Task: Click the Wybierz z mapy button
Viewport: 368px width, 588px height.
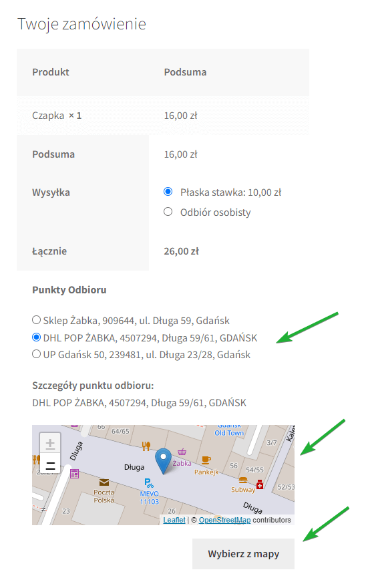Action: [243, 554]
